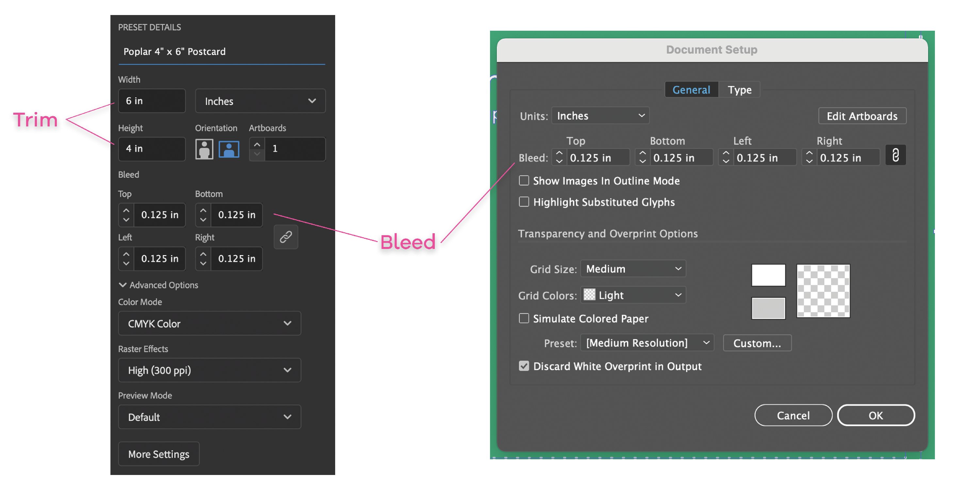Click Document Setup Top bleed value field
This screenshot has height=490, width=980.
click(x=598, y=157)
